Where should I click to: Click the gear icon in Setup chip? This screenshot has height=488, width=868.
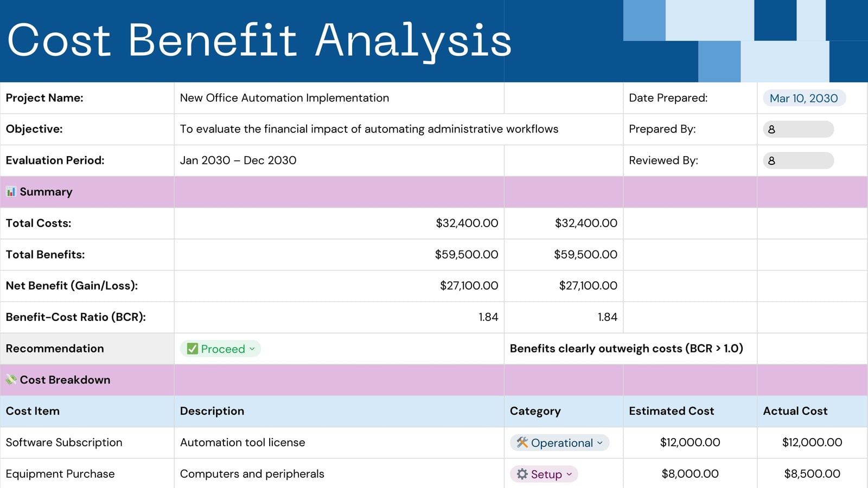pos(522,474)
